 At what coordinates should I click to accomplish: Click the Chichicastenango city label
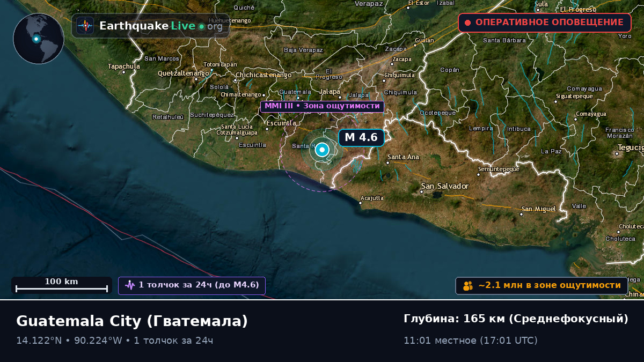click(x=264, y=75)
